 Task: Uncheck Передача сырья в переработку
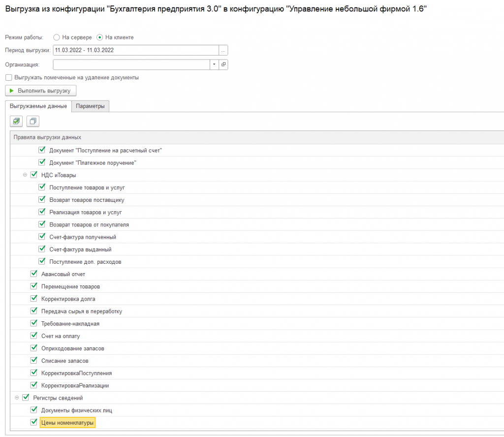34,311
